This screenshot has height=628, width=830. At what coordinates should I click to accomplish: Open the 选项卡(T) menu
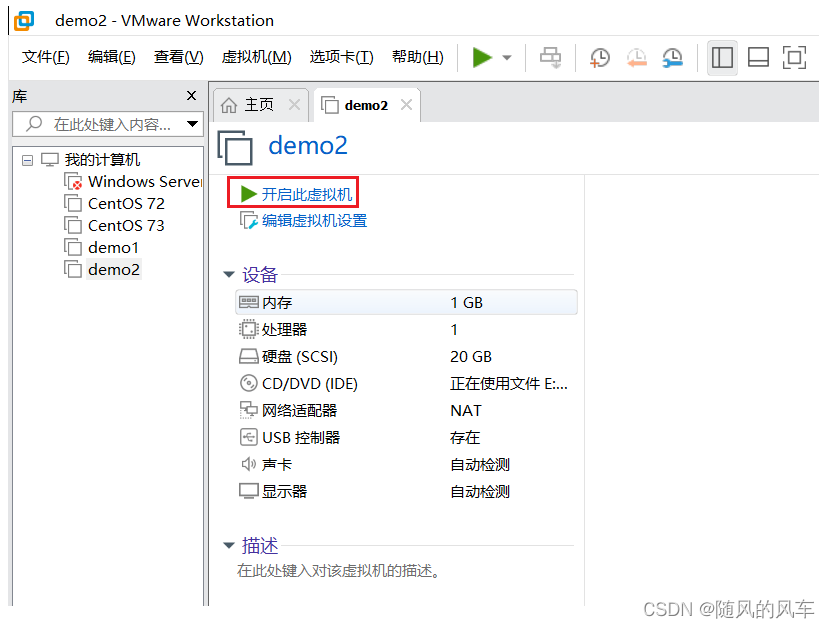click(341, 57)
